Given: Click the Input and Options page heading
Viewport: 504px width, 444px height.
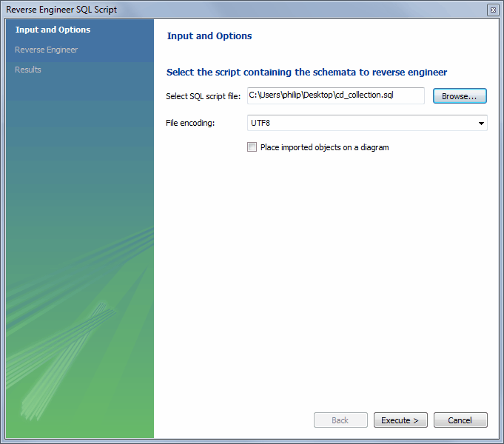Looking at the screenshot, I should click(x=209, y=36).
